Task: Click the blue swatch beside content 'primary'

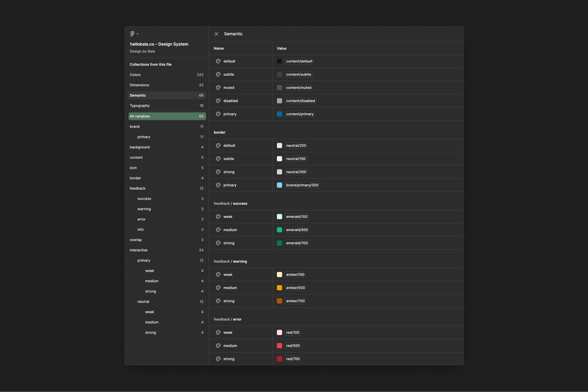Action: tap(279, 114)
